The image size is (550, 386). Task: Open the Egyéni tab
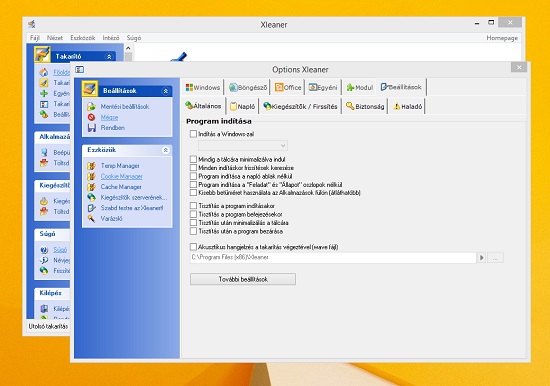323,87
